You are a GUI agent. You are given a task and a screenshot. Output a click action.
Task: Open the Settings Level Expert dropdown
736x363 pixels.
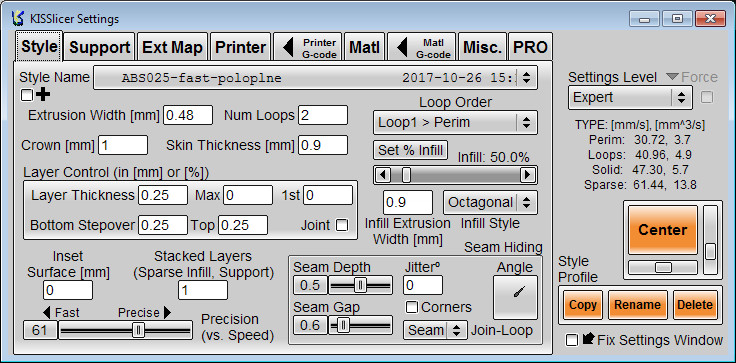[x=630, y=98]
